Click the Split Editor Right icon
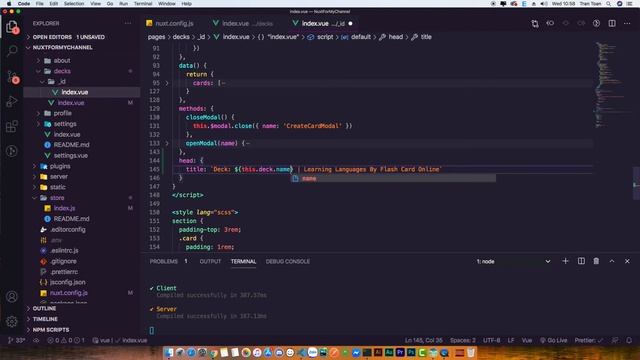This screenshot has width=640, height=360. point(612,24)
